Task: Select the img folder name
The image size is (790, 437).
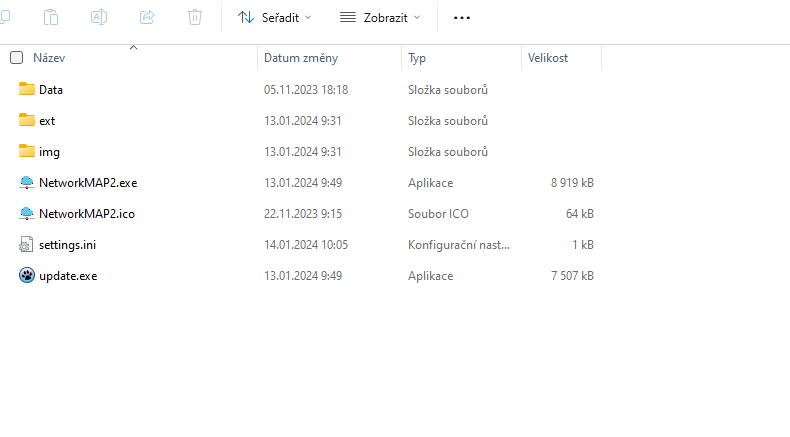Action: pyautogui.click(x=49, y=152)
